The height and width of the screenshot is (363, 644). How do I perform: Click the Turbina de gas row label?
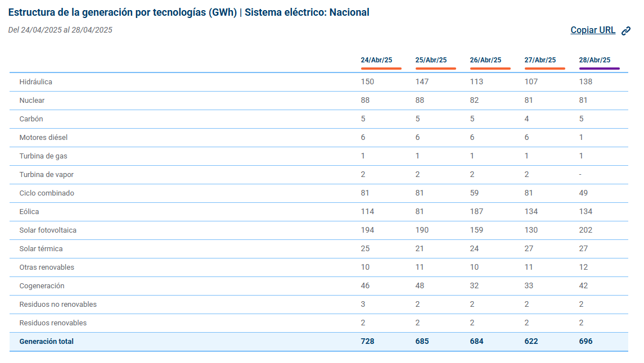[x=43, y=156]
